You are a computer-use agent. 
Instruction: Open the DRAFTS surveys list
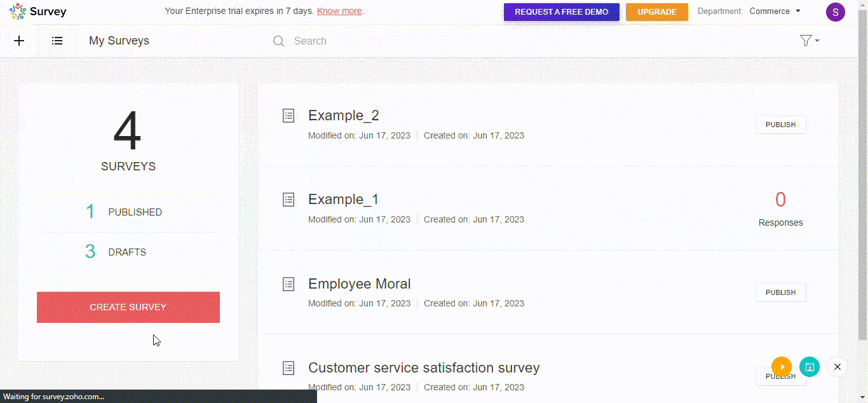pos(127,252)
